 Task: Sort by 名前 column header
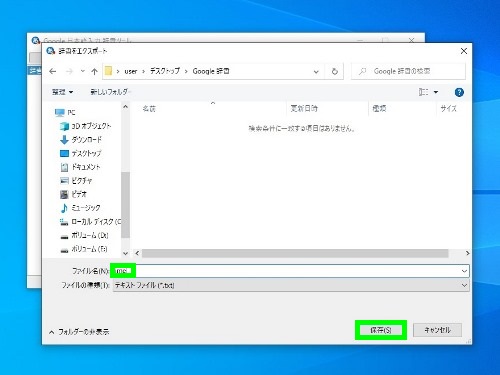(149, 109)
